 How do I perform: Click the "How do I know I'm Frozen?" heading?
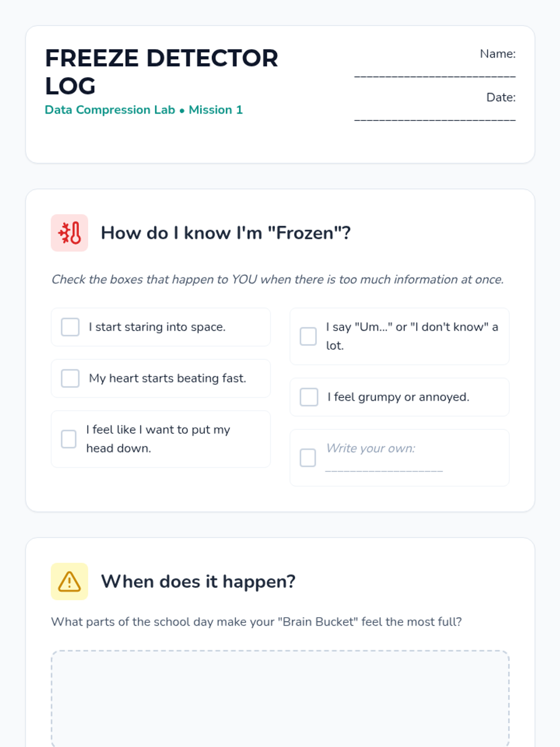[x=226, y=233]
